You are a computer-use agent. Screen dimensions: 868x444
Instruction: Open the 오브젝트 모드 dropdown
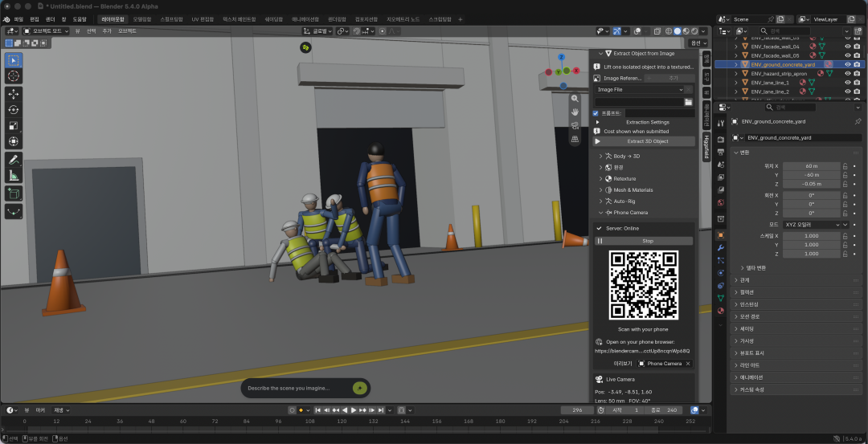(x=46, y=31)
